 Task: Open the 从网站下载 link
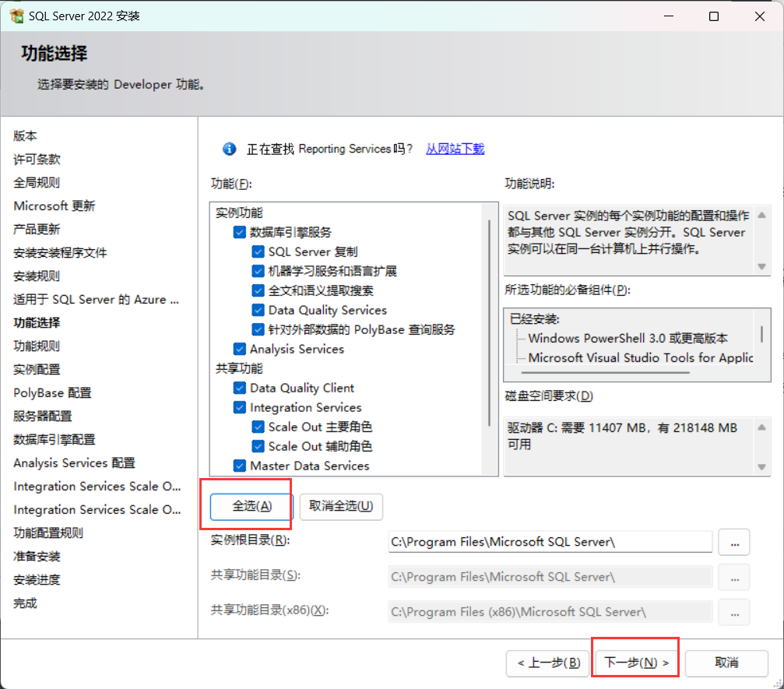pos(455,149)
